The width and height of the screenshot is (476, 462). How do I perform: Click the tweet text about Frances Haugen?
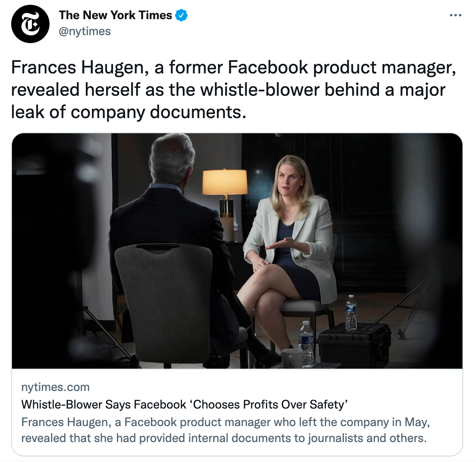pyautogui.click(x=234, y=90)
